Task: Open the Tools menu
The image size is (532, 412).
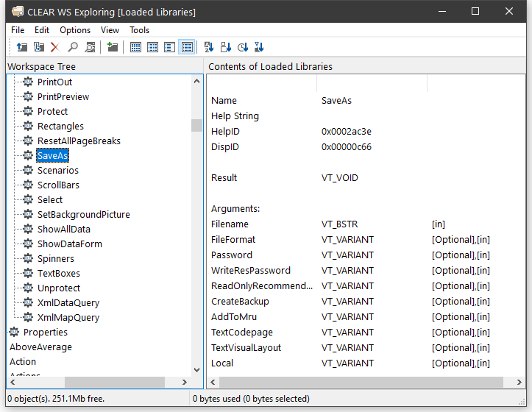Action: pos(139,30)
